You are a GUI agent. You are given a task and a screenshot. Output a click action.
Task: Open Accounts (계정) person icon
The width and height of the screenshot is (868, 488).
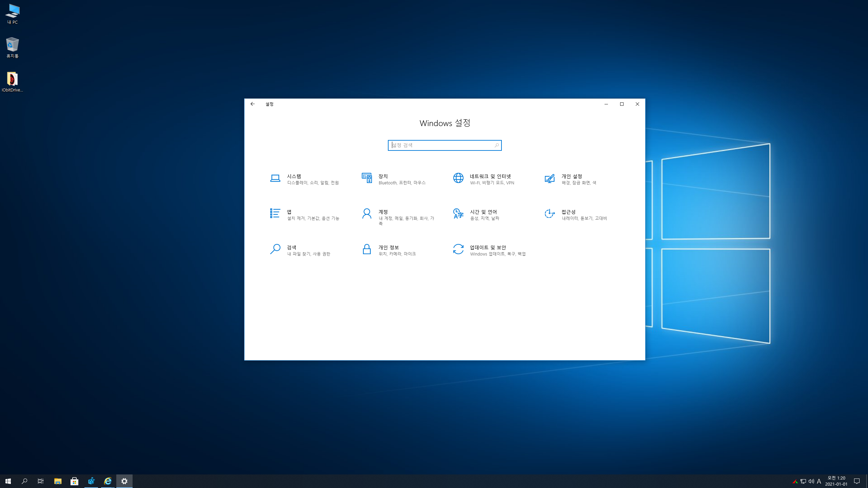[367, 213]
